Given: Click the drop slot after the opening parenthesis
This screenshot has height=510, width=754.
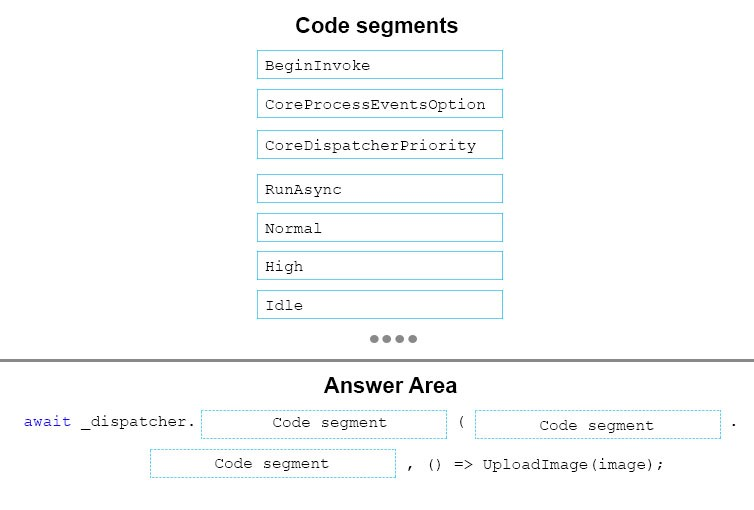Looking at the screenshot, I should (598, 424).
